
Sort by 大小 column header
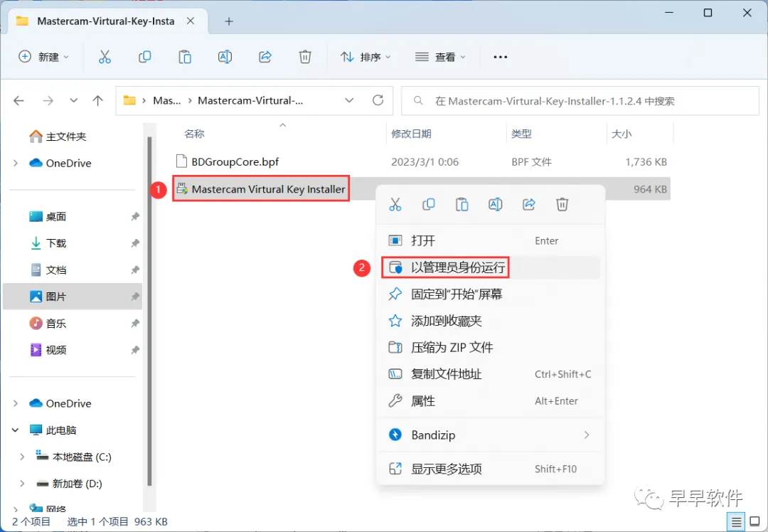pyautogui.click(x=621, y=134)
